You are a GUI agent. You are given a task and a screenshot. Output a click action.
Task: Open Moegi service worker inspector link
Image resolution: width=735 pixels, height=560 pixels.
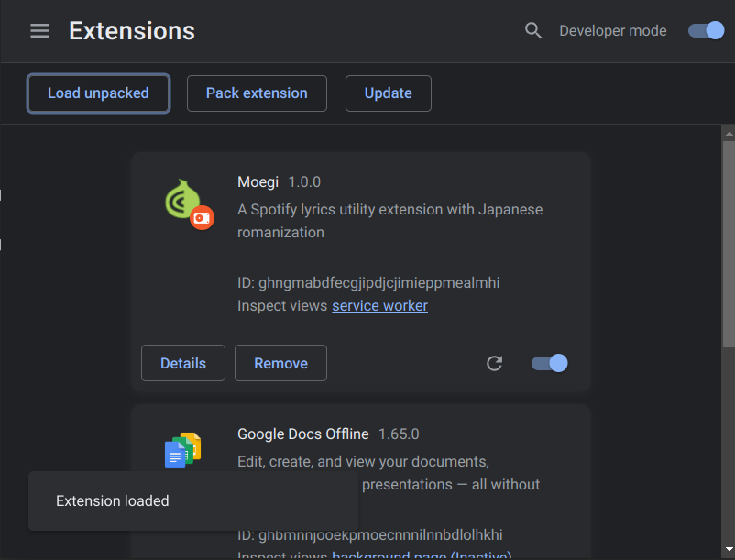click(x=379, y=305)
